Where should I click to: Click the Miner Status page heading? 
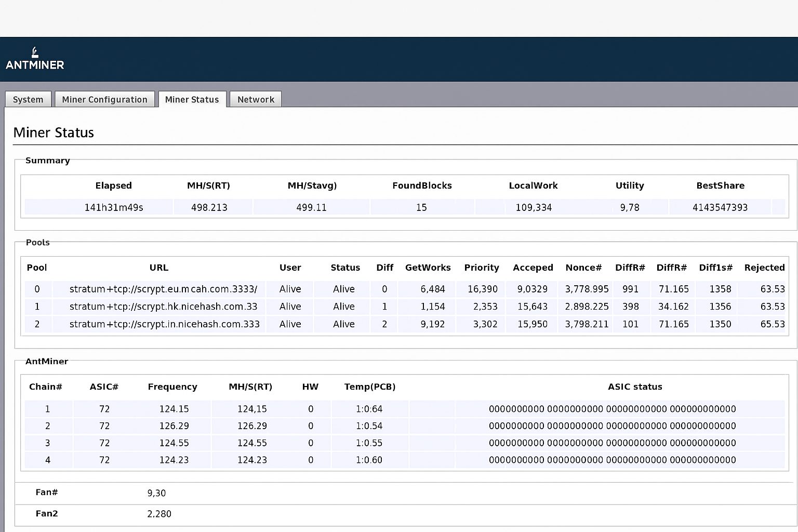pyautogui.click(x=54, y=132)
